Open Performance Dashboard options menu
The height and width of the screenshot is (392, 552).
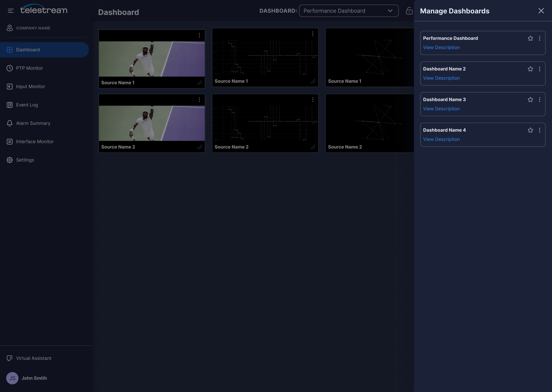click(539, 38)
